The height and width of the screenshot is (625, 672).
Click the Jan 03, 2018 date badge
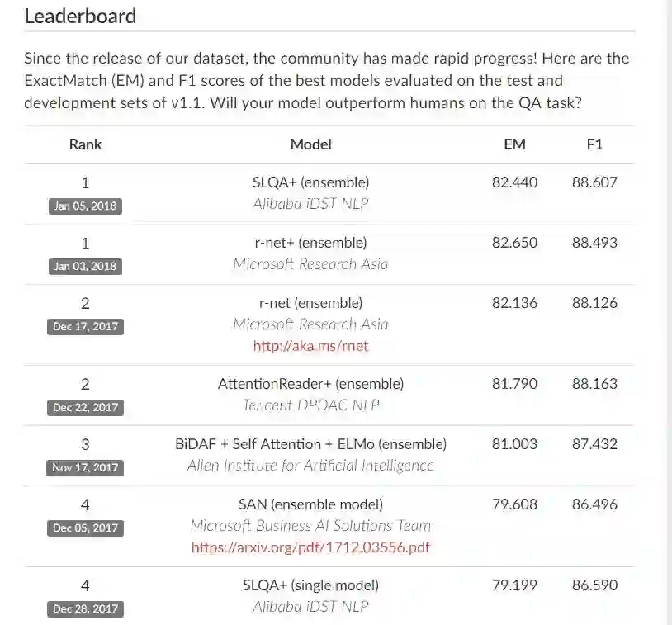tap(86, 267)
